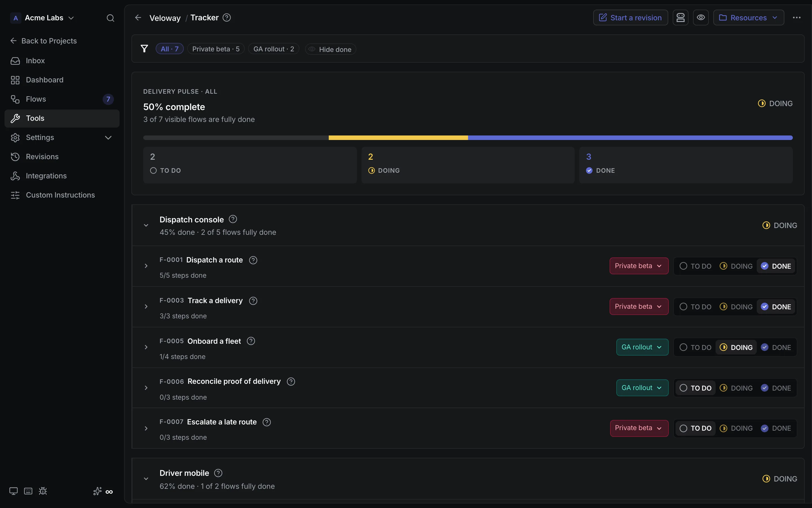Open Flows in the sidebar

coord(62,99)
